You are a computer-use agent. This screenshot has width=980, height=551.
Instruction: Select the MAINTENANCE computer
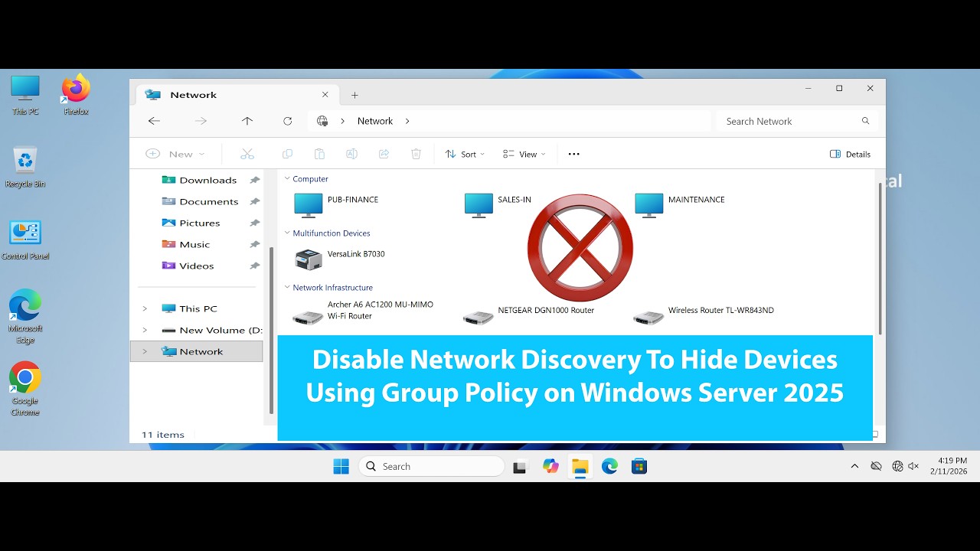click(x=680, y=205)
